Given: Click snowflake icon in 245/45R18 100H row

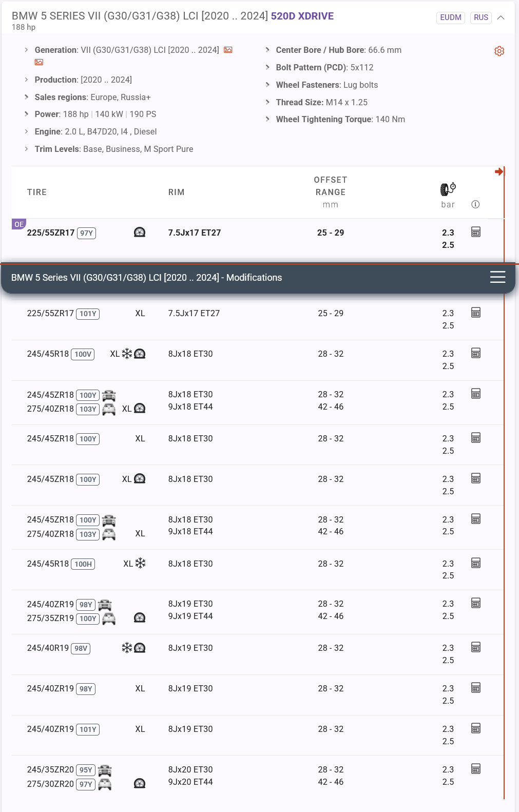Looking at the screenshot, I should [x=140, y=563].
